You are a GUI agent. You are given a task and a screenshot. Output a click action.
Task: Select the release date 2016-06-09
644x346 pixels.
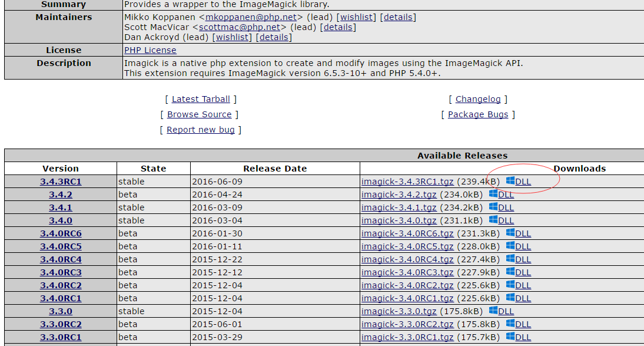tap(217, 182)
